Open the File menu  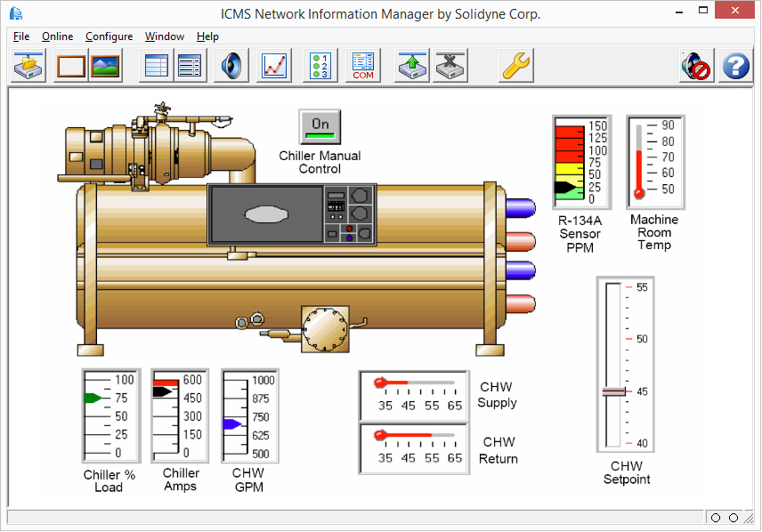pos(20,36)
